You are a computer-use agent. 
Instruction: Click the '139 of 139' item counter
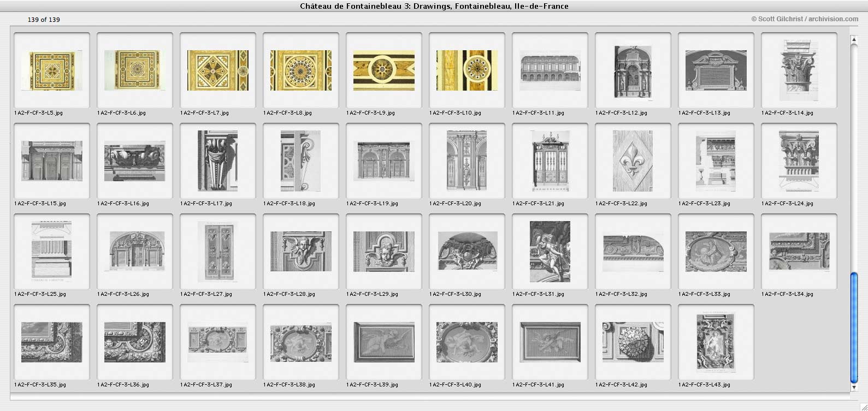tap(44, 20)
